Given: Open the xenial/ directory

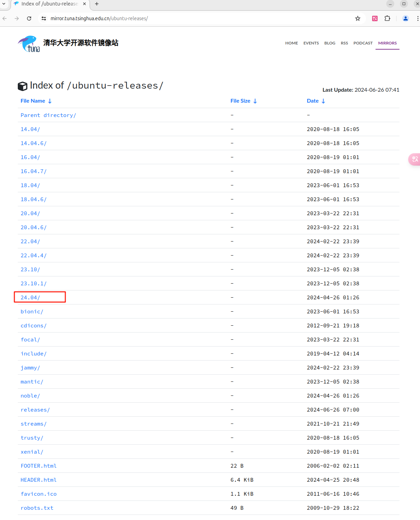Looking at the screenshot, I should pyautogui.click(x=32, y=452).
